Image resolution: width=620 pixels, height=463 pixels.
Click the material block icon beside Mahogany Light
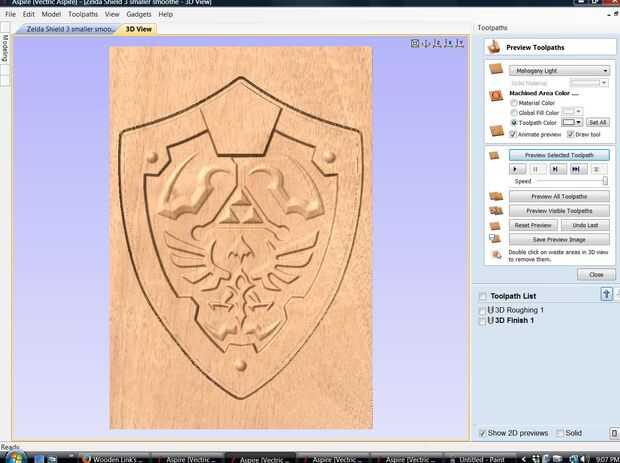(x=496, y=69)
